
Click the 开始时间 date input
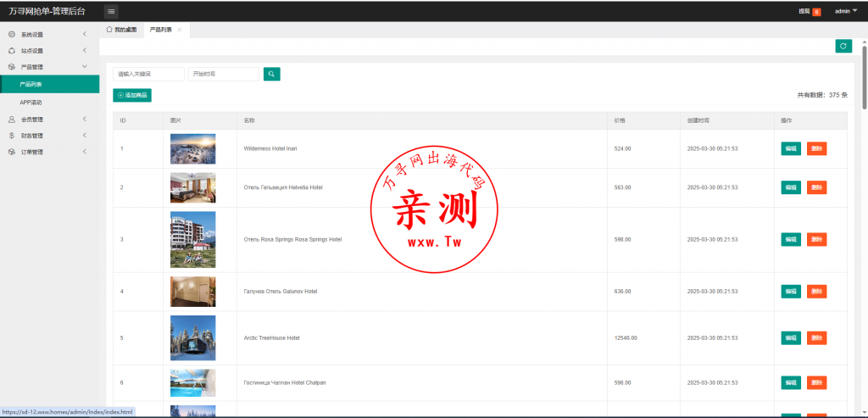coord(224,74)
